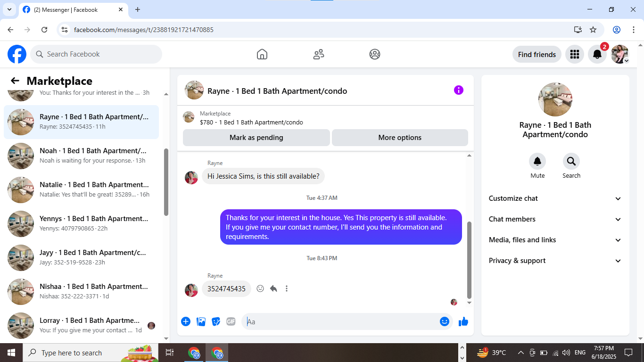Click the Search Facebook field
The image size is (644, 362).
point(96,54)
